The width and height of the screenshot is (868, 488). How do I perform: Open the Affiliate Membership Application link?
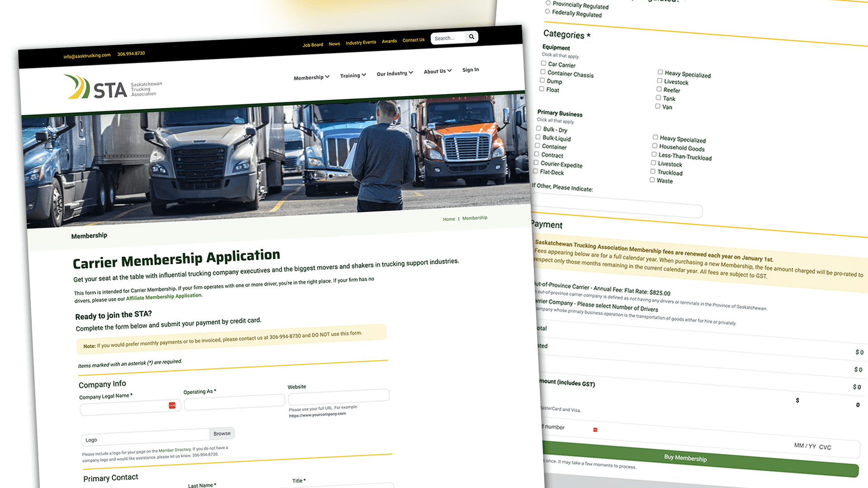163,297
